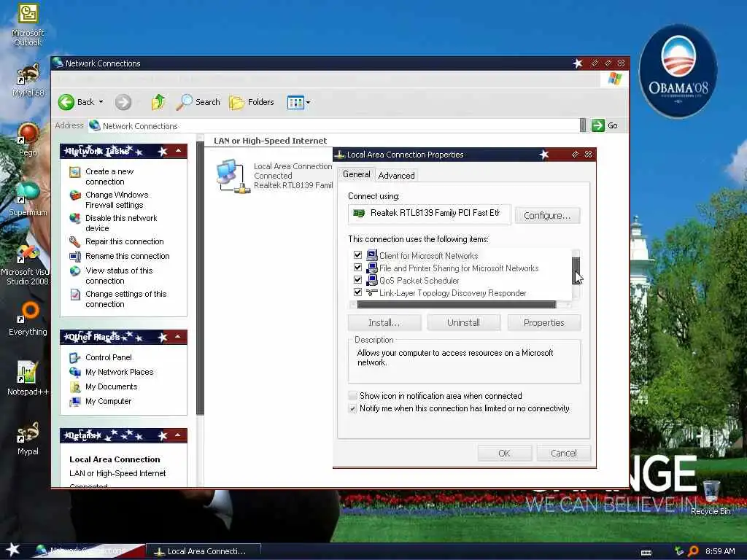Click Rename this connection
747x560 pixels.
click(127, 256)
